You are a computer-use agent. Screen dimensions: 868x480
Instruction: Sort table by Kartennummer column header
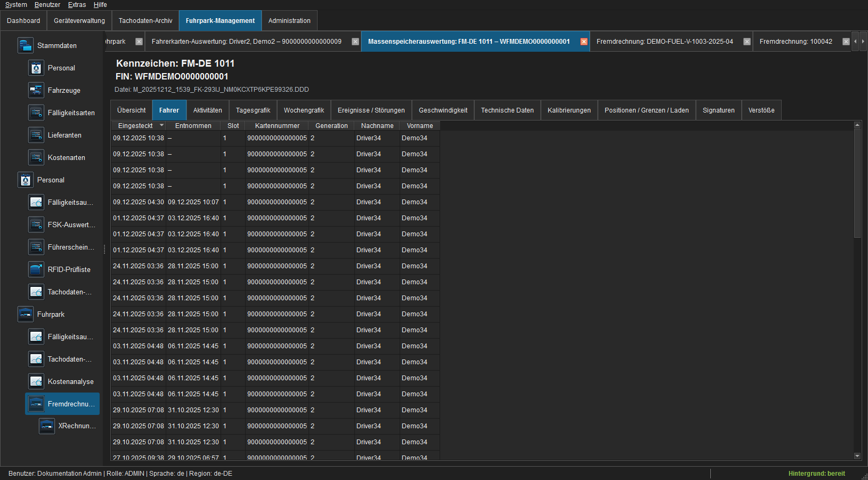(x=277, y=126)
